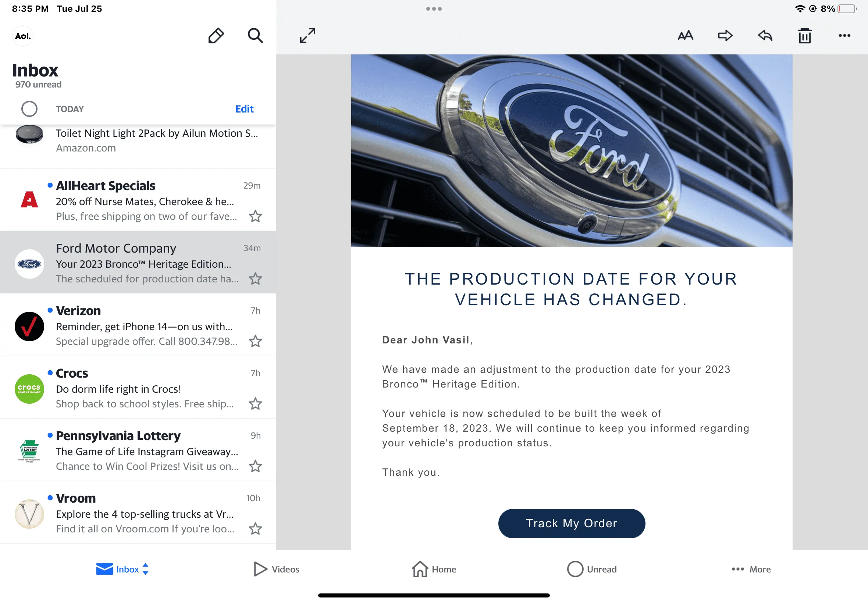Select the Ford 2023 Bronco Heritage Edition email
This screenshot has height=603, width=868.
click(x=138, y=263)
